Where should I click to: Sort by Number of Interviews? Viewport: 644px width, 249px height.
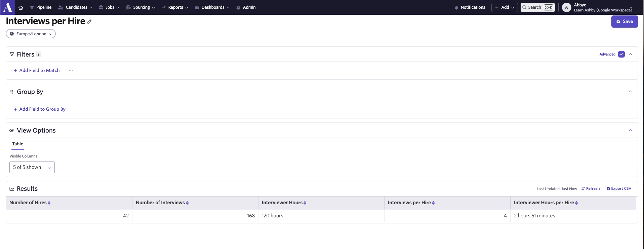(187, 203)
